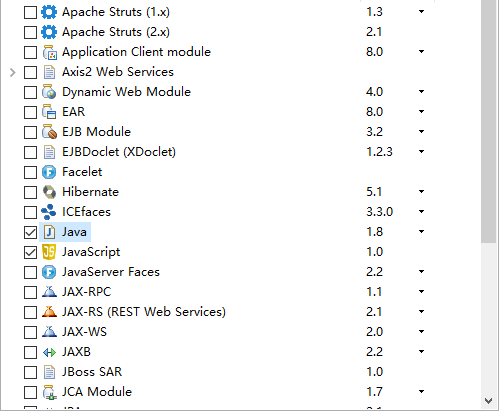The width and height of the screenshot is (499, 411).
Task: Select the Java facet row label
Action: click(74, 232)
